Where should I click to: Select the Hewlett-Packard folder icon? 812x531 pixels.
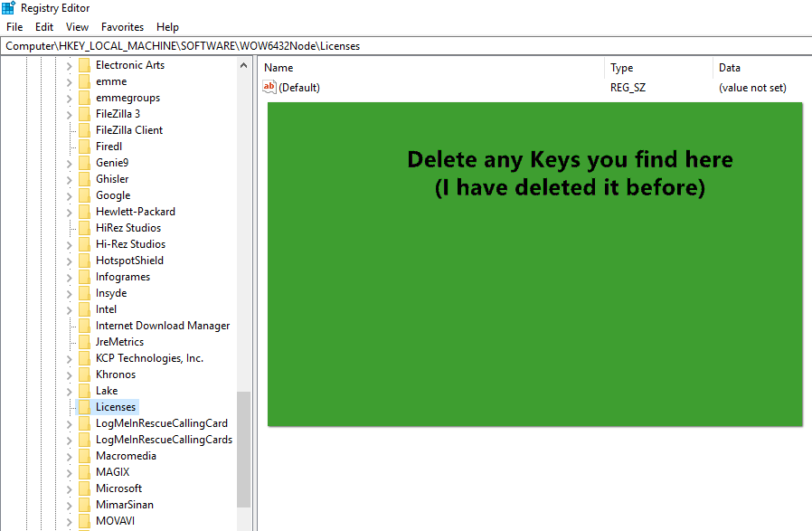pyautogui.click(x=84, y=212)
